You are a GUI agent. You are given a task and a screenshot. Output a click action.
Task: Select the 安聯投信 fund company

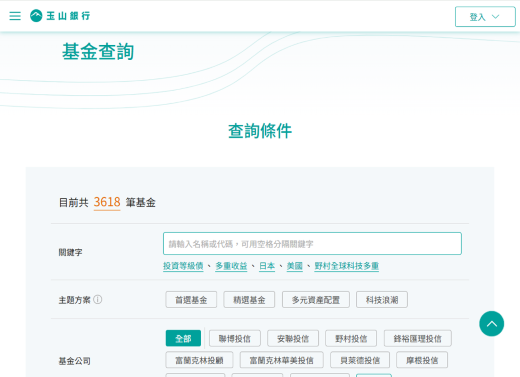coord(293,338)
